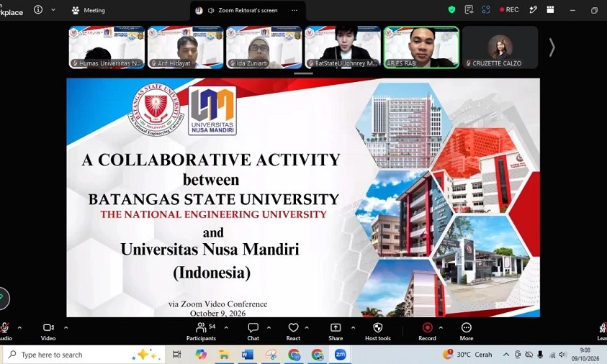
Task: Open the More options menu
Action: coord(467,332)
